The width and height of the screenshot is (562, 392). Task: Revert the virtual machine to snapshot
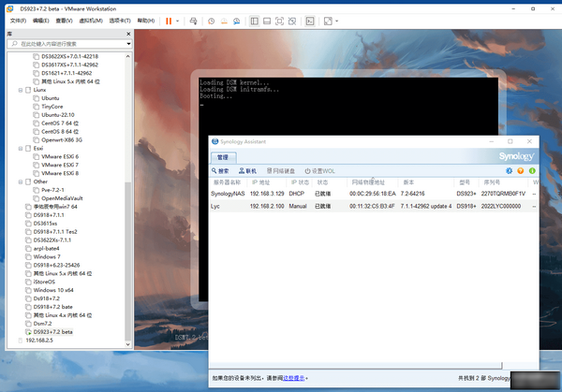[x=224, y=22]
